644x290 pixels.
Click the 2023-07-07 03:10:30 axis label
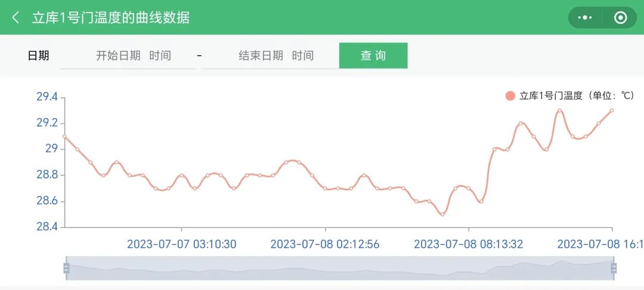(x=182, y=244)
